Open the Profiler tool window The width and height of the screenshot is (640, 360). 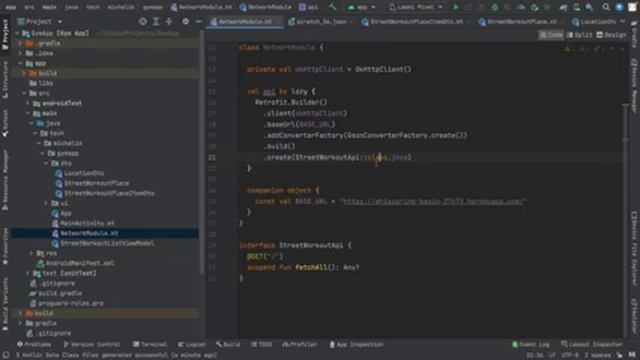300,344
